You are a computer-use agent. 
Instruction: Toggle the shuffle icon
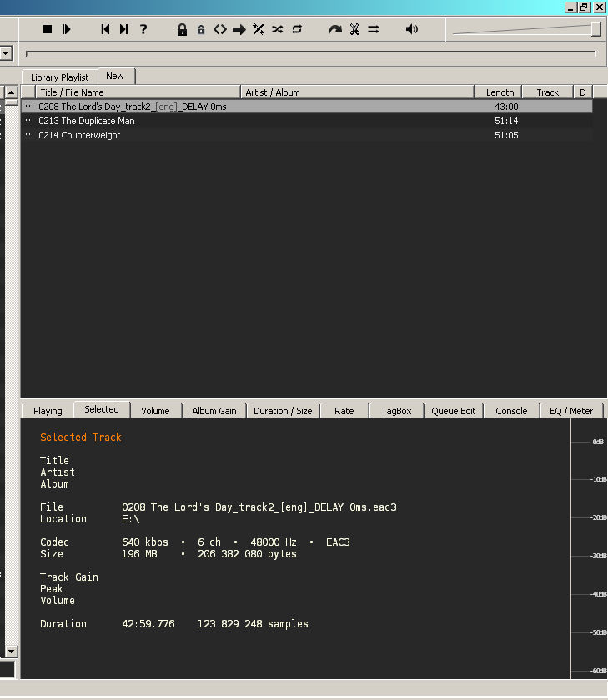point(278,29)
